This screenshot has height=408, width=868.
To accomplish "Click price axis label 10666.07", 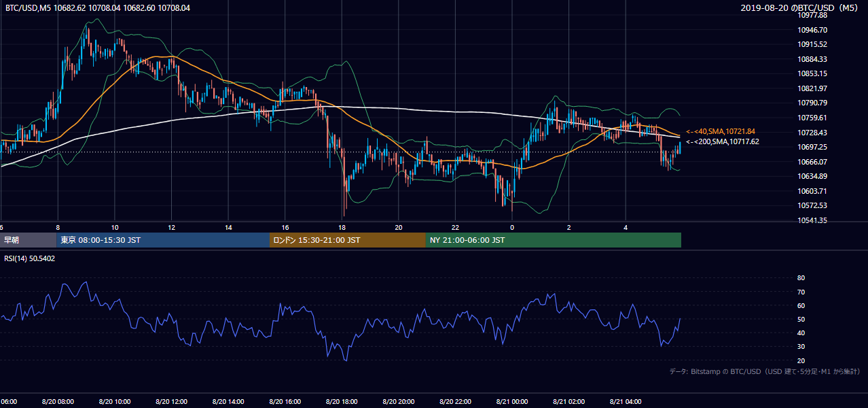I will (812, 162).
